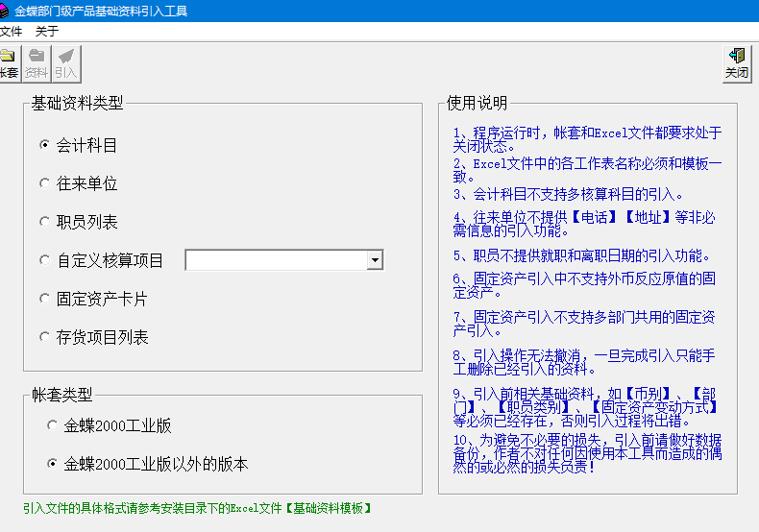Expand the 自定义核算项目 dropdown arrow
759x532 pixels.
click(375, 260)
